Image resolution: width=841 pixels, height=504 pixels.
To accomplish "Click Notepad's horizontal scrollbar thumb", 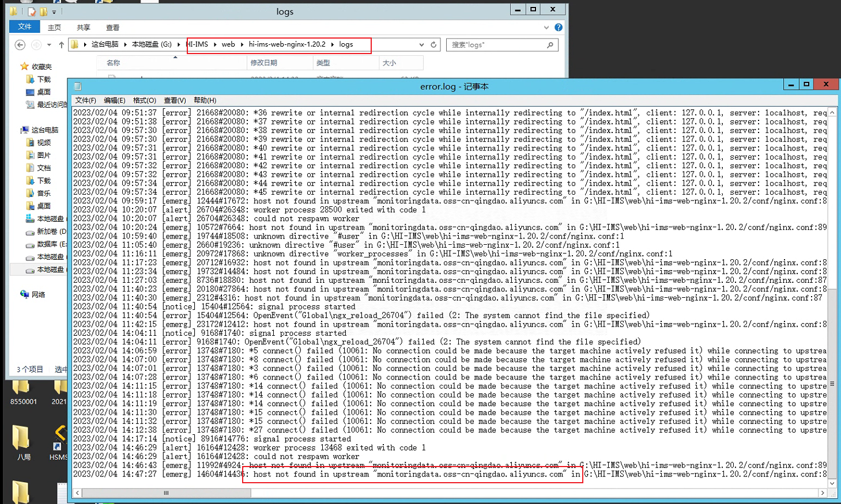I will click(x=166, y=493).
